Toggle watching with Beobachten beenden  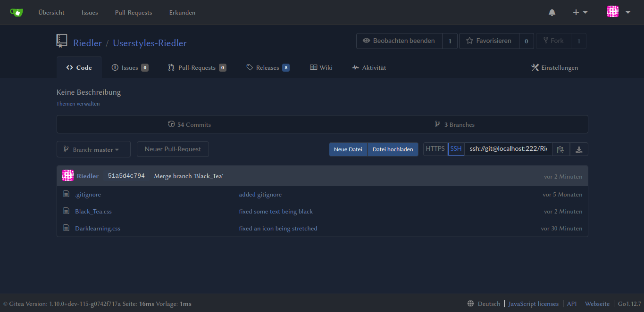pyautogui.click(x=399, y=41)
